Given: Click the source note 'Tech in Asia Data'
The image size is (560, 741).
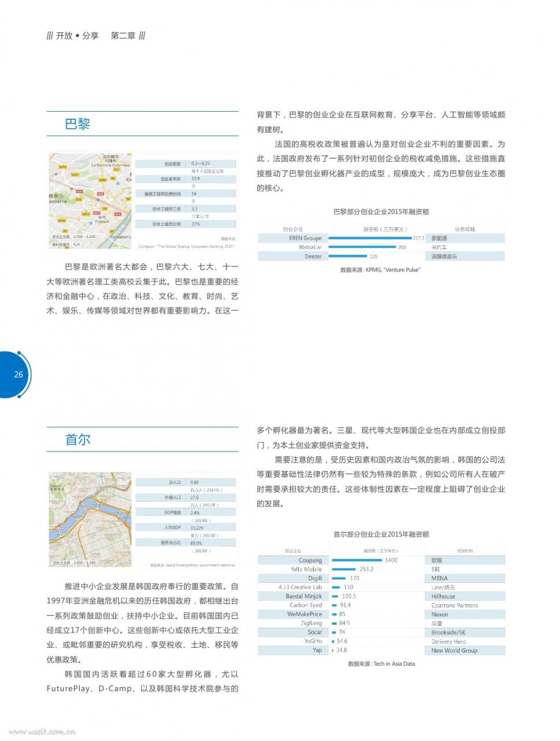Looking at the screenshot, I should pos(394,663).
